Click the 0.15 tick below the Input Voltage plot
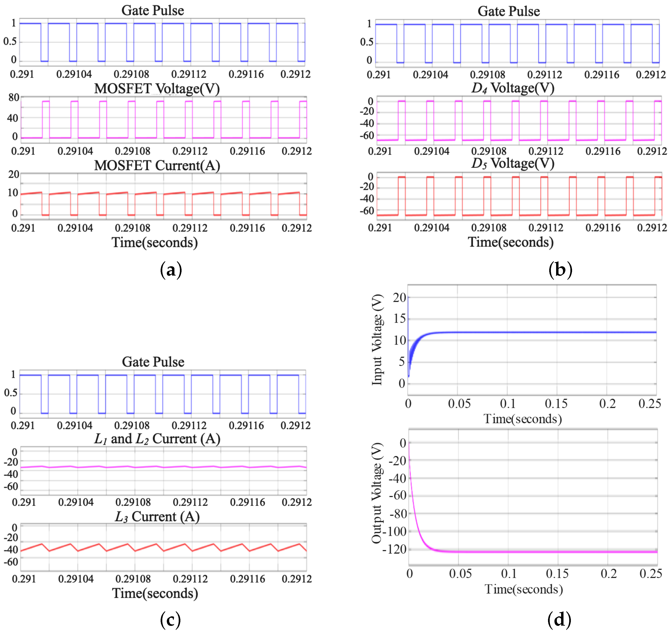Viewport: 672px width, 633px height. tap(556, 404)
